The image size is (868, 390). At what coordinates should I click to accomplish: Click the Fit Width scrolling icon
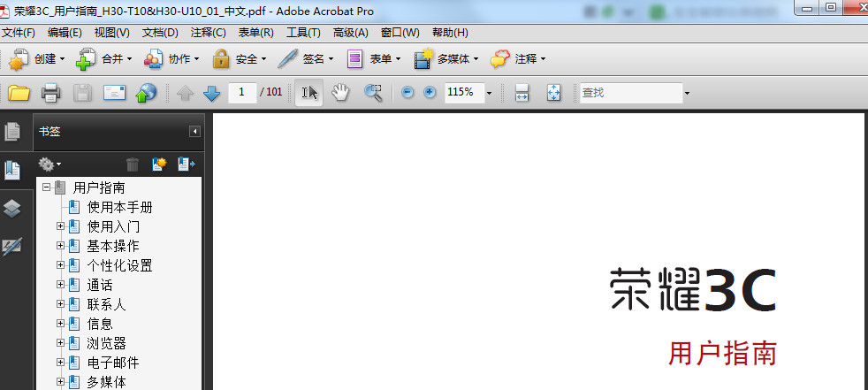(x=522, y=93)
